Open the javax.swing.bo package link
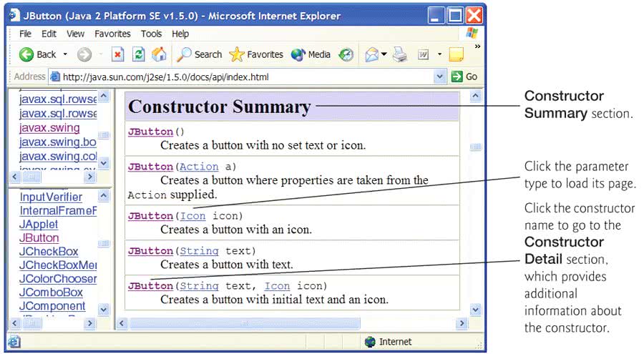This screenshot has width=644, height=354. pyautogui.click(x=57, y=142)
